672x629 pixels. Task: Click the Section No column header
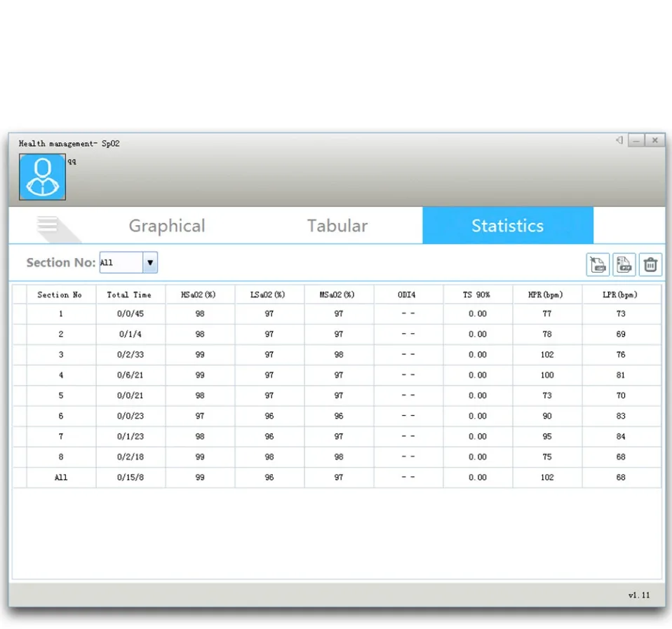(60, 295)
